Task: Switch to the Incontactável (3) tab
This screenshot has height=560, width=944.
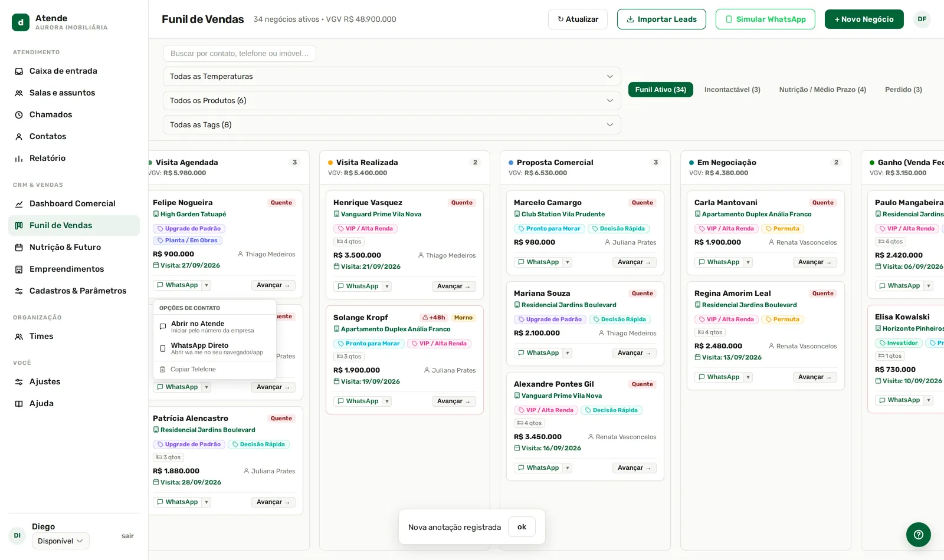Action: pos(732,90)
